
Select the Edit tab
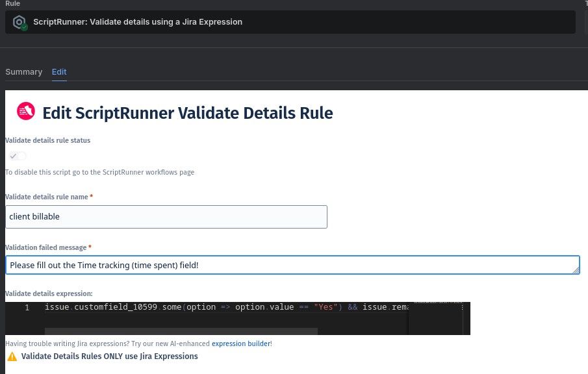pos(59,72)
